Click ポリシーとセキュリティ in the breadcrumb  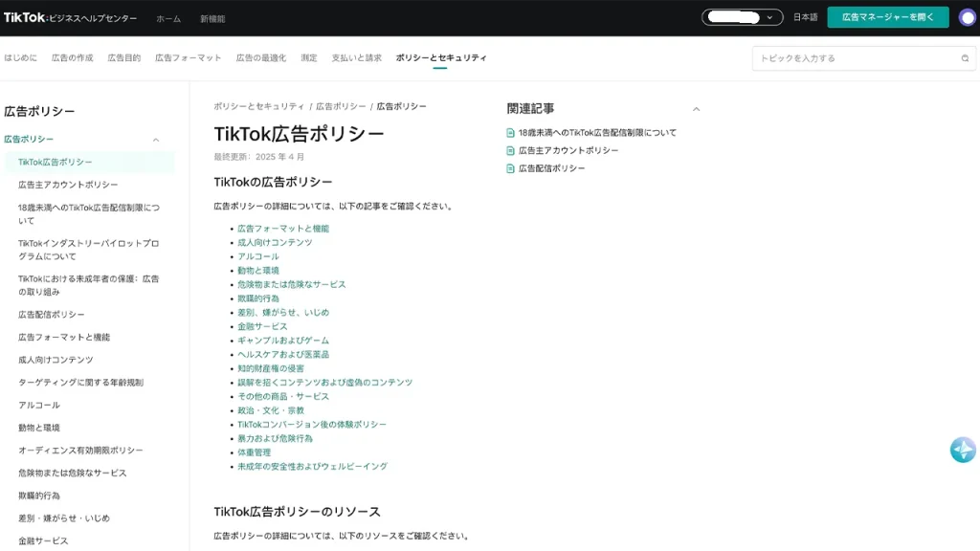point(258,107)
